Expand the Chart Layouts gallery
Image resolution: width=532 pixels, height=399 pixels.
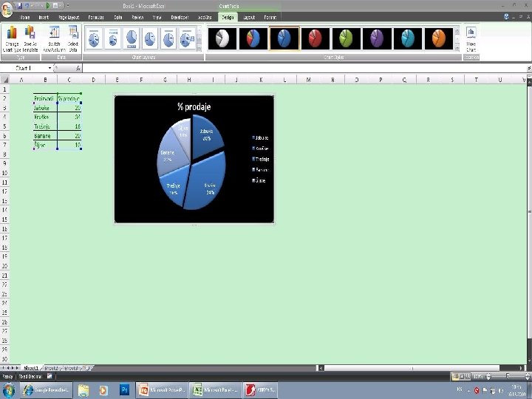(x=199, y=48)
